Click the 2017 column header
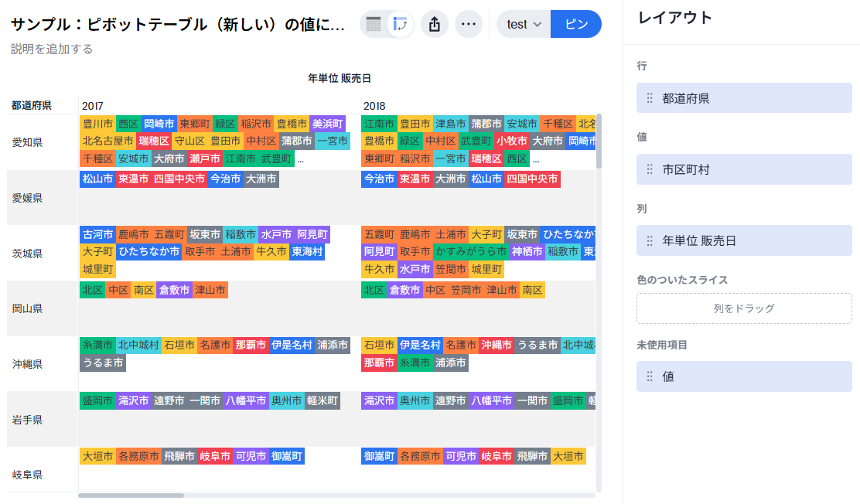Screen dimensions: 860x504 pos(93,106)
